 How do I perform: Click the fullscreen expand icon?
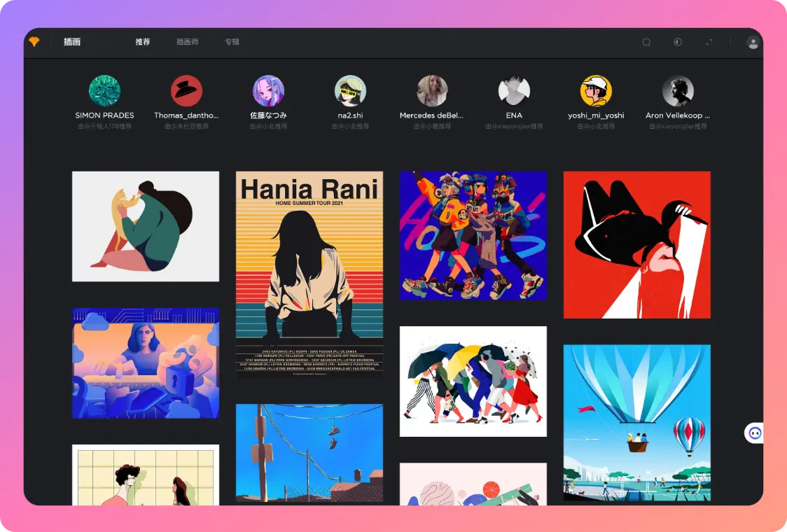[709, 42]
